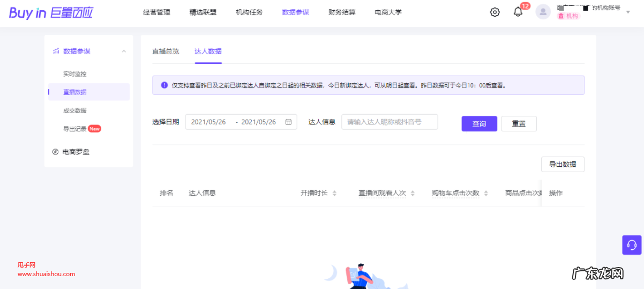644x289 pixels.
Task: Click the end date 2021/05/26 field
Action: click(x=259, y=122)
